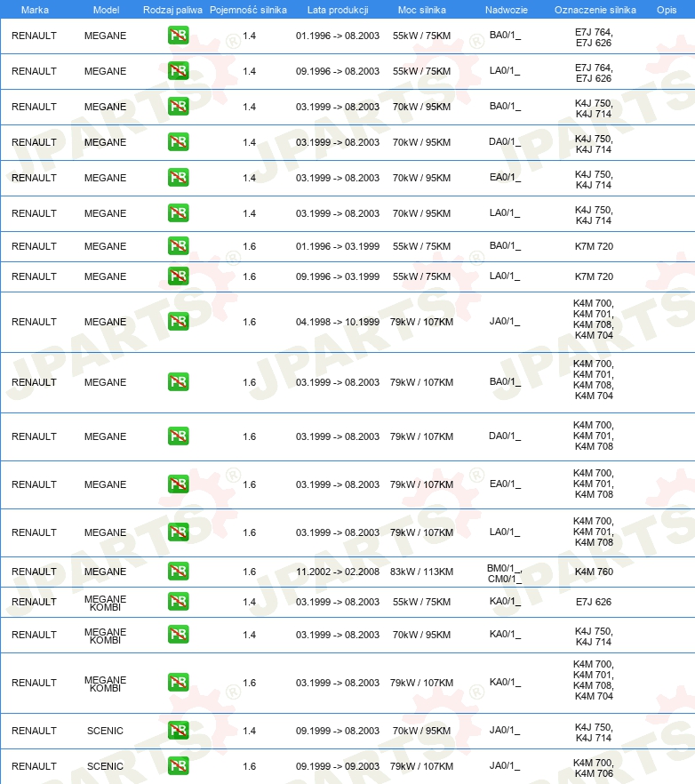This screenshot has height=784, width=695.
Task: Click KA0/1_ in the Kombi 55kW / 75KM row
Action: pos(505,602)
